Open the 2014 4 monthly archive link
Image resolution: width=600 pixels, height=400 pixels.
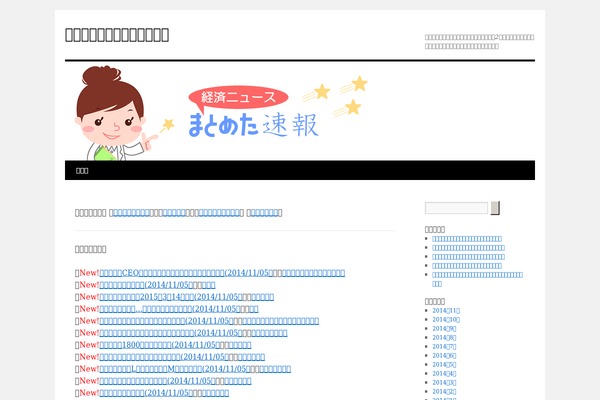pyautogui.click(x=444, y=374)
